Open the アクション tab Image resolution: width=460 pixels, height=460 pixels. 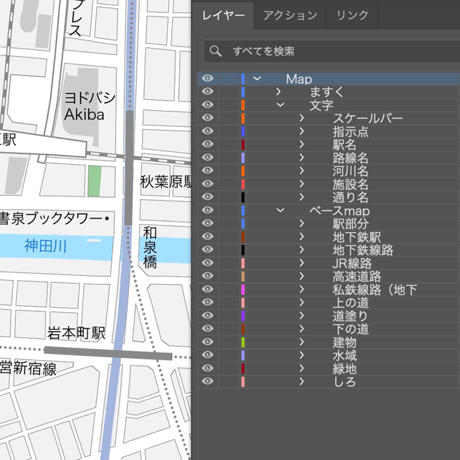click(x=290, y=15)
